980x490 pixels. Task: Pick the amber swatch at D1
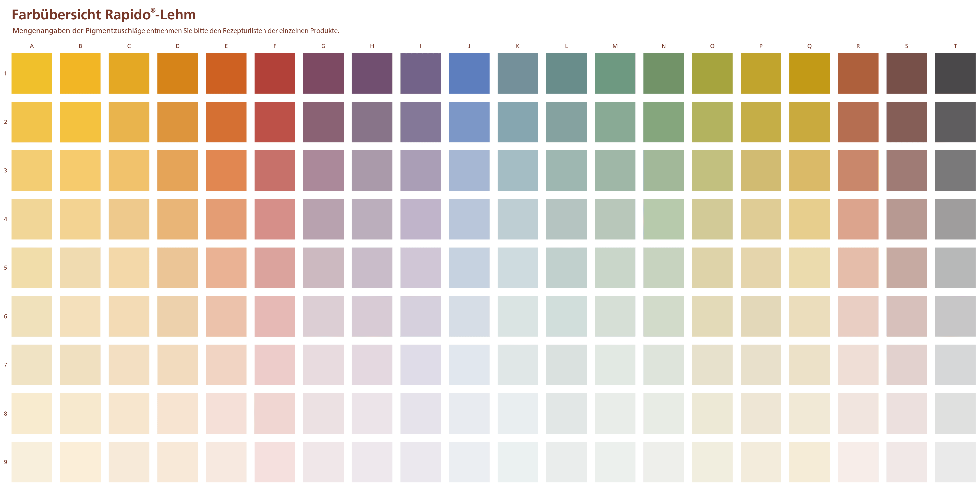(x=177, y=73)
